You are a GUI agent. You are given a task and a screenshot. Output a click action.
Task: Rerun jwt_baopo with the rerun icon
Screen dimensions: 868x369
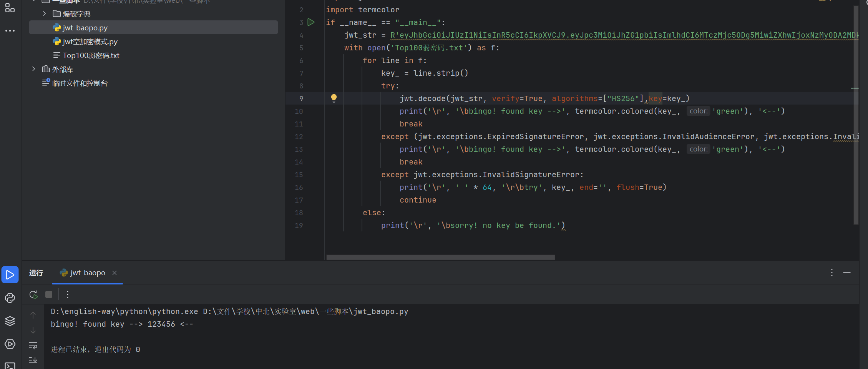tap(33, 294)
